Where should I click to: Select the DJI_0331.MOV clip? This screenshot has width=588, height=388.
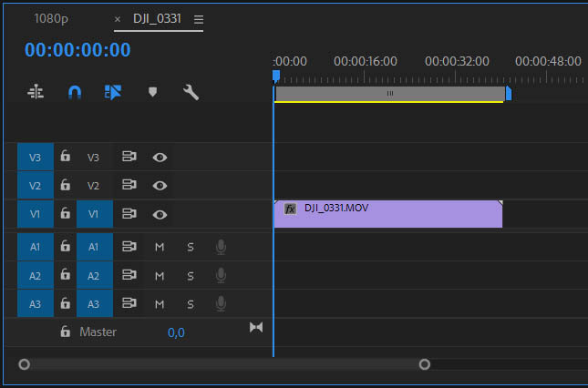tap(388, 214)
